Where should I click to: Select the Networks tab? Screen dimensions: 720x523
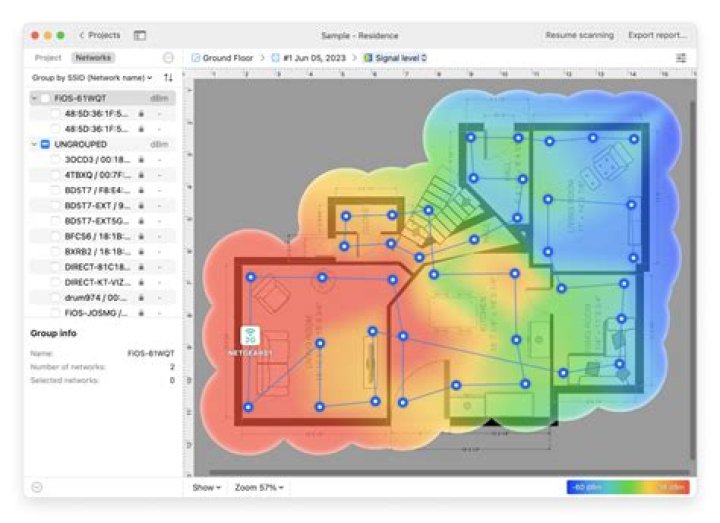(93, 58)
